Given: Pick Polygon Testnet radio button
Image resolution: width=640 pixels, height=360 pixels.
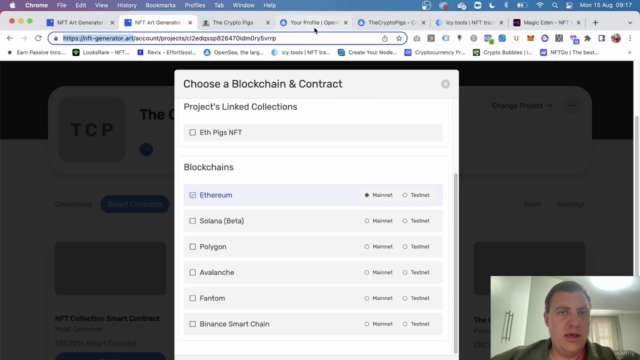Looking at the screenshot, I should [x=405, y=247].
